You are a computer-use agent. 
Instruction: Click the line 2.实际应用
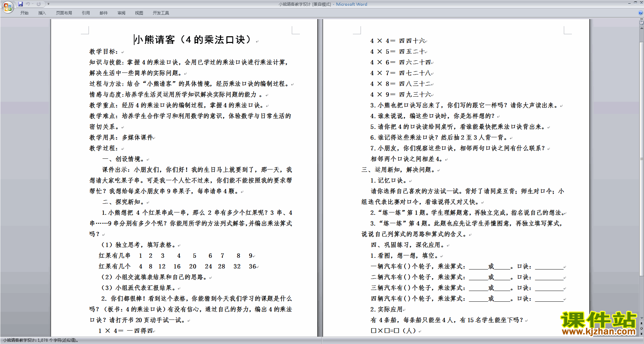point(386,309)
